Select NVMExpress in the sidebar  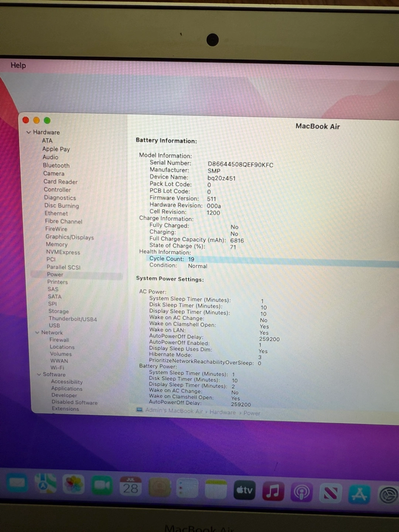63,252
